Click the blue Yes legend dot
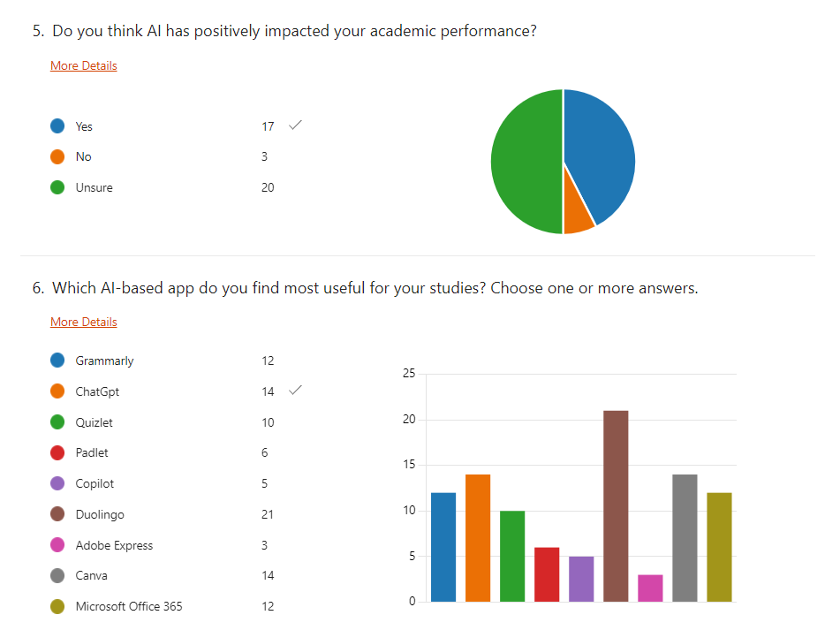 point(57,126)
